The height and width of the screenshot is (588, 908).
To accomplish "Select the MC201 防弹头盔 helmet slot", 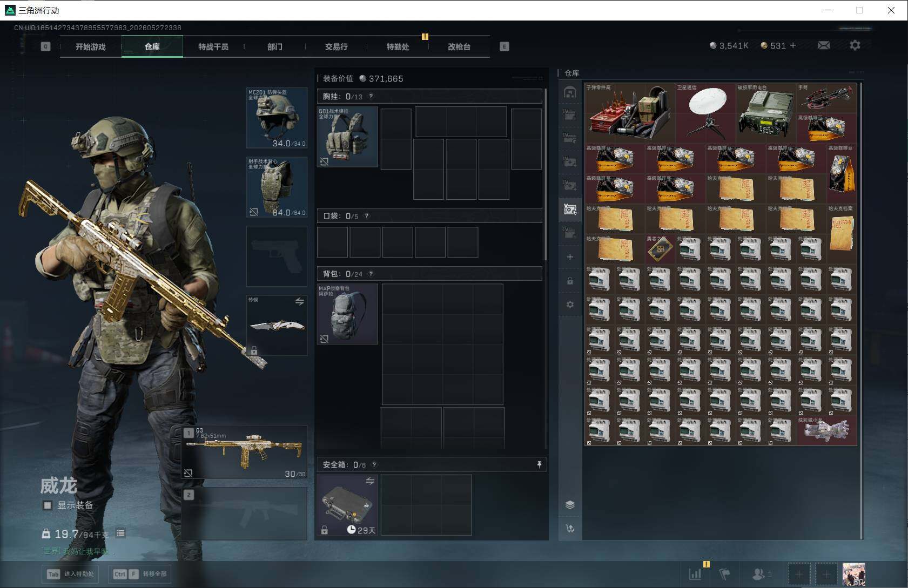I will [x=277, y=118].
